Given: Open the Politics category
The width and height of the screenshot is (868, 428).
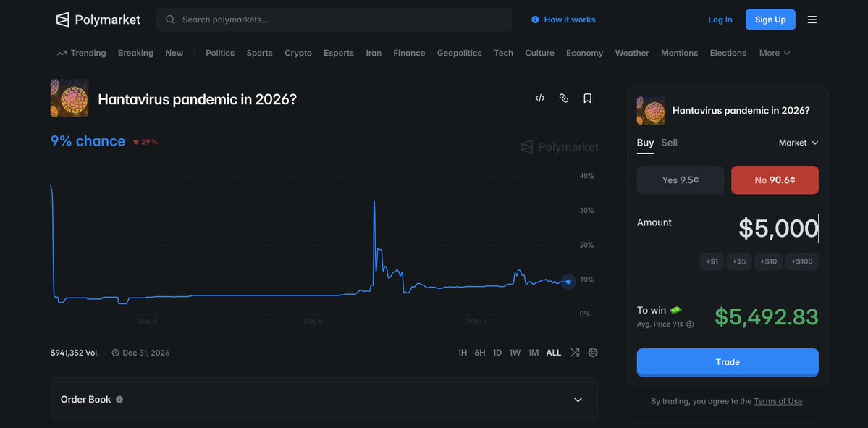Looking at the screenshot, I should [220, 53].
